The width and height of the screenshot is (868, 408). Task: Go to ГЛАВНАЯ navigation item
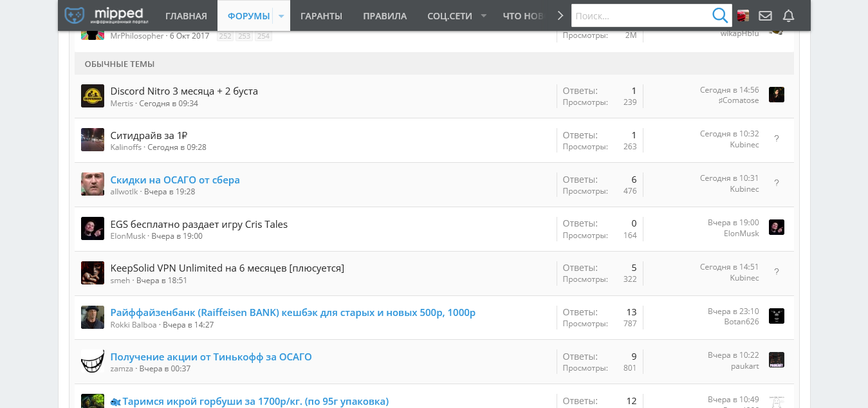(186, 16)
